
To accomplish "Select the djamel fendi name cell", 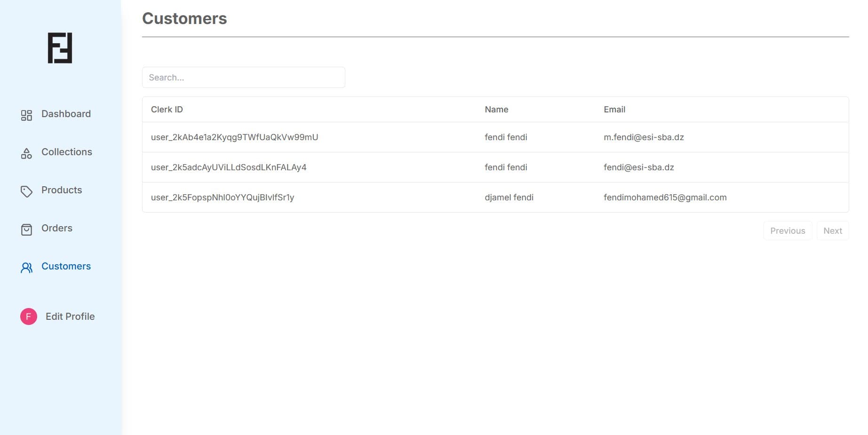I will click(509, 198).
